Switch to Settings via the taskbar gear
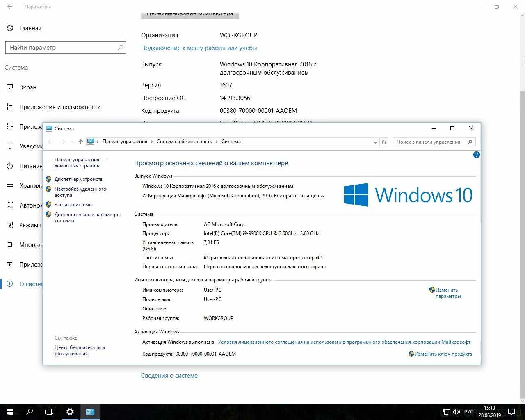Screen dimensions: 525x420 tap(70, 412)
